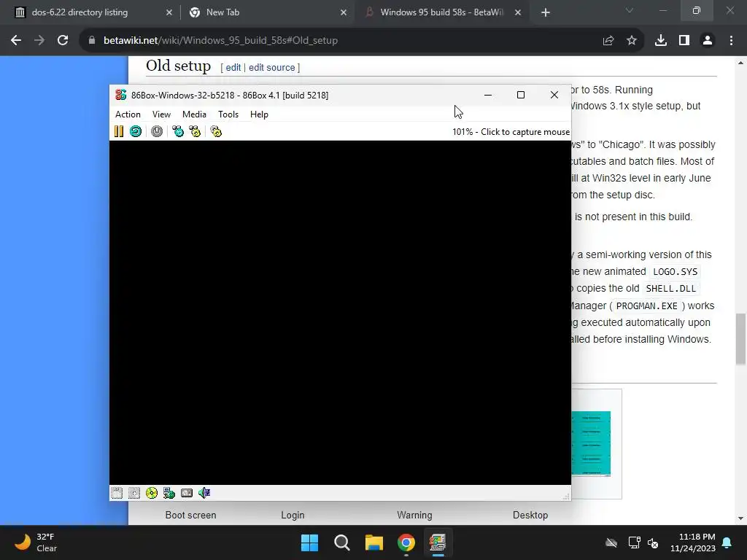Close the dos-6.22 directory listing tab

[169, 12]
